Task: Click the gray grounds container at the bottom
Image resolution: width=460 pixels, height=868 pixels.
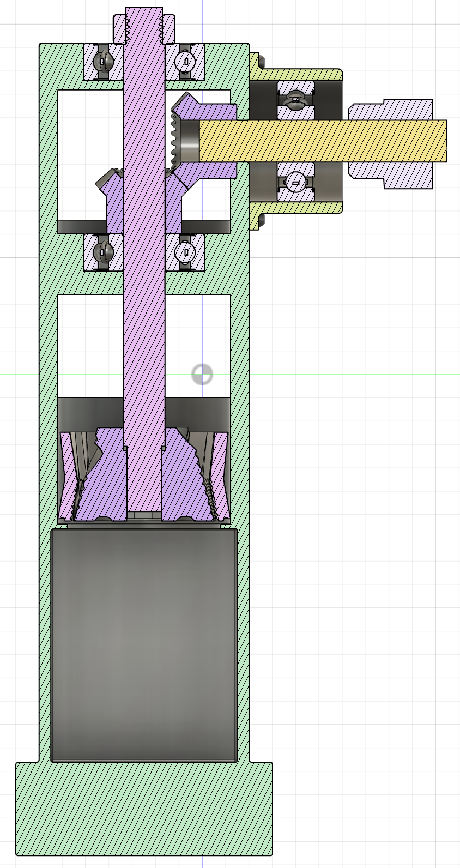Action: 144,645
